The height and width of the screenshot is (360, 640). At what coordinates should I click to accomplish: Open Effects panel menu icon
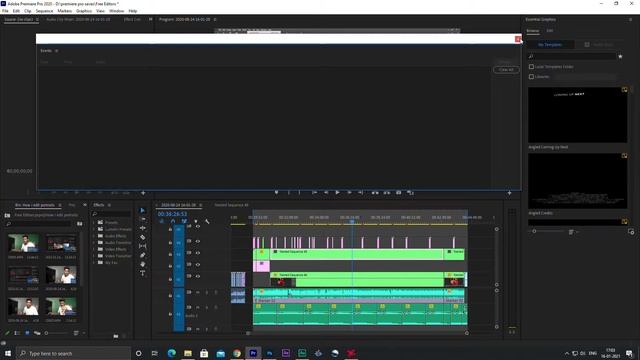click(x=109, y=205)
